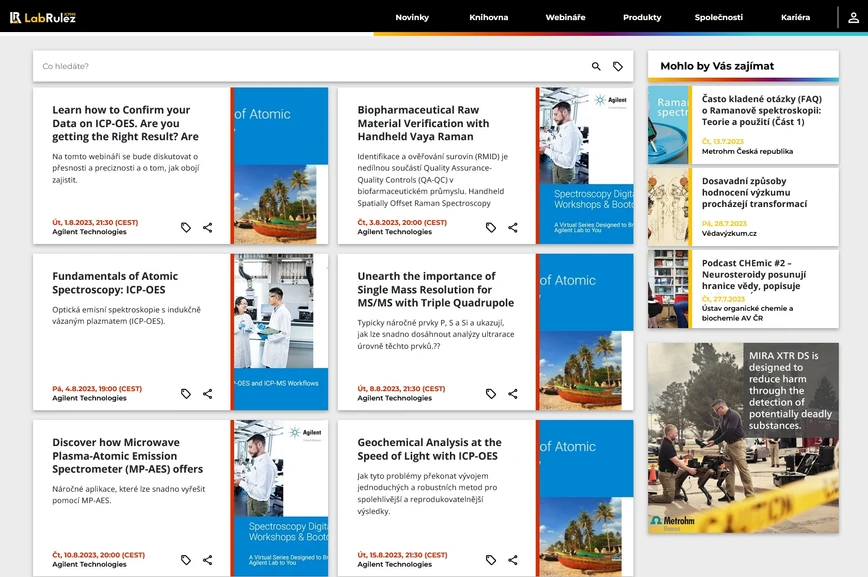Share the Geochemical Analysis ICP-OES webinar

pyautogui.click(x=513, y=560)
